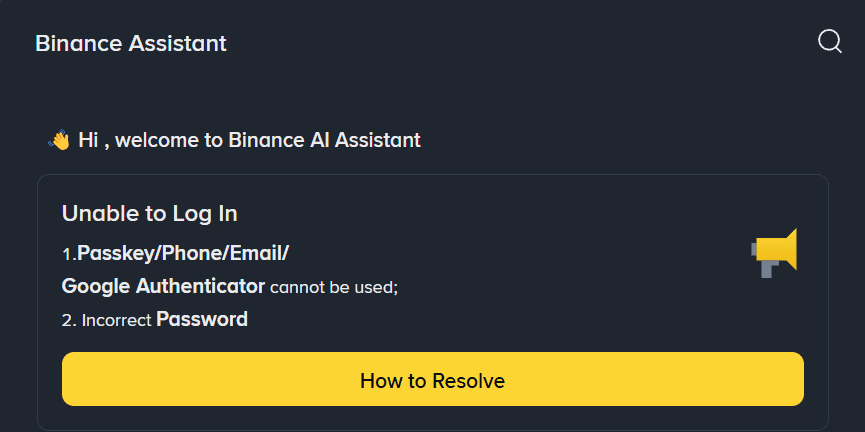Click the 'cannot be used;' text
865x432 pixels.
coord(334,288)
